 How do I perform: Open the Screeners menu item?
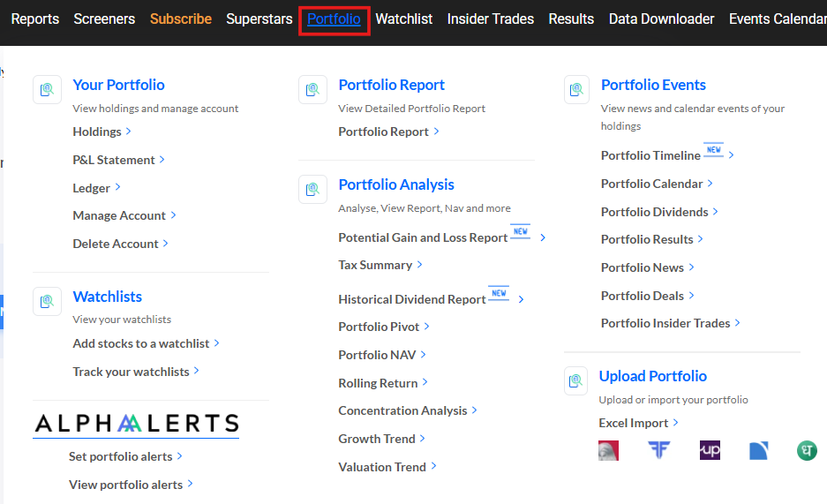click(x=104, y=19)
